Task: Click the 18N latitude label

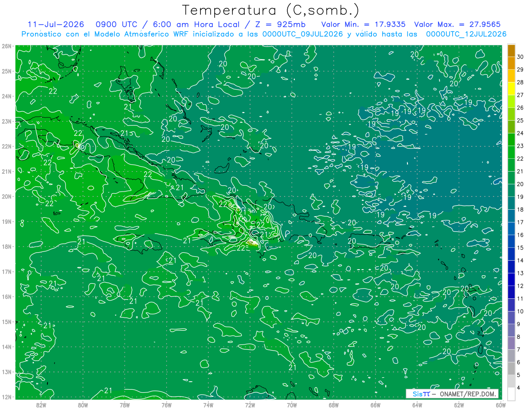Action: 7,247
